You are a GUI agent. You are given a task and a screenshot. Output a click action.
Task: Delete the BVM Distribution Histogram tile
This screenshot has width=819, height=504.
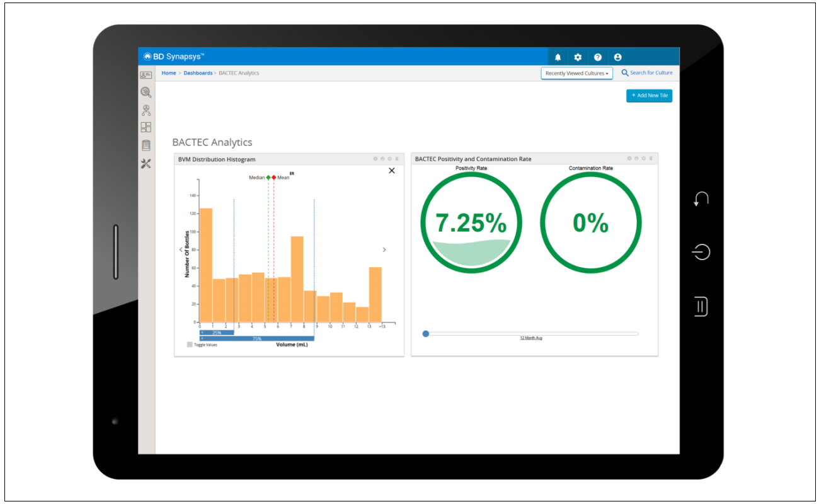click(396, 159)
